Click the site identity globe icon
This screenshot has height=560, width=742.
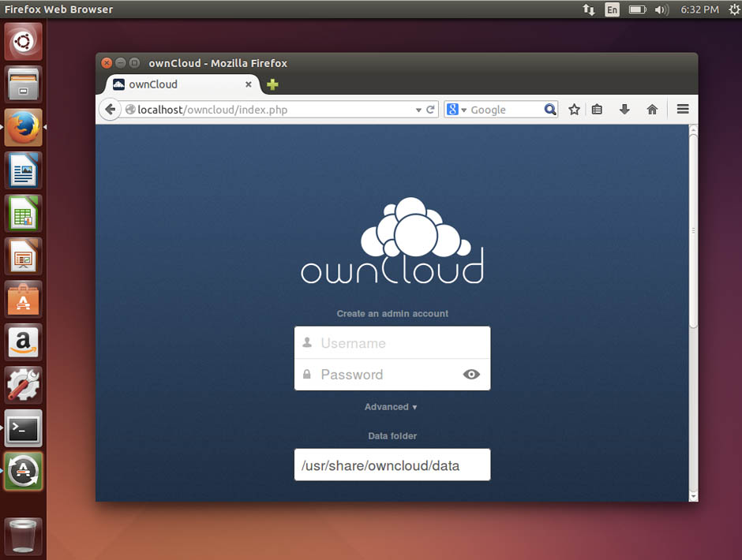[x=130, y=110]
